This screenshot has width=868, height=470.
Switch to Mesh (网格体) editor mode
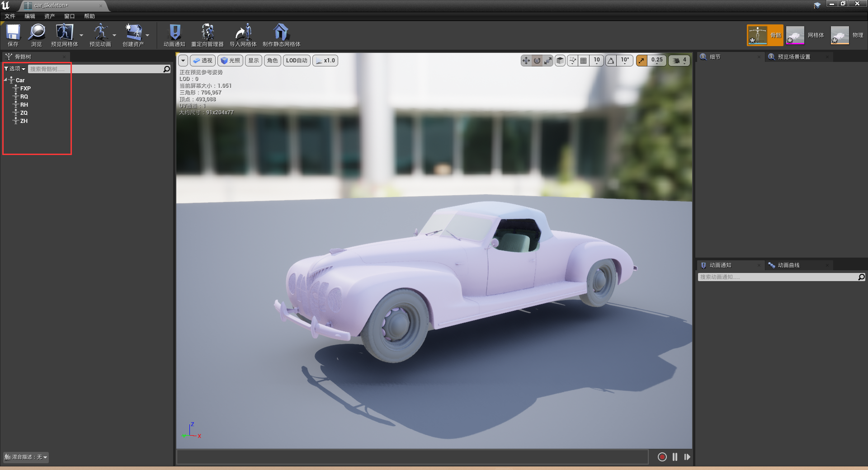coord(806,35)
